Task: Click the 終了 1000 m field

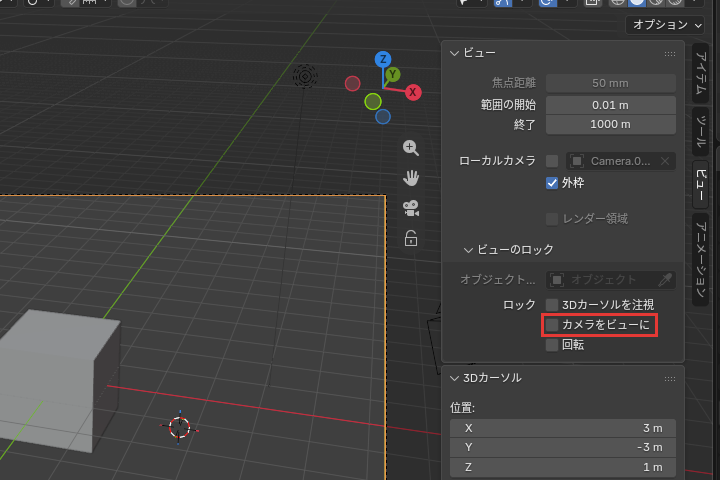Action: coord(611,124)
